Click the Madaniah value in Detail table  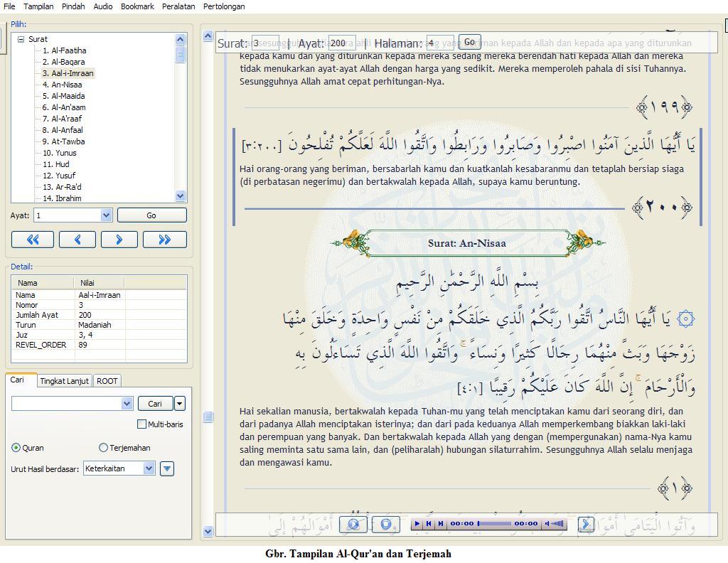(95, 325)
